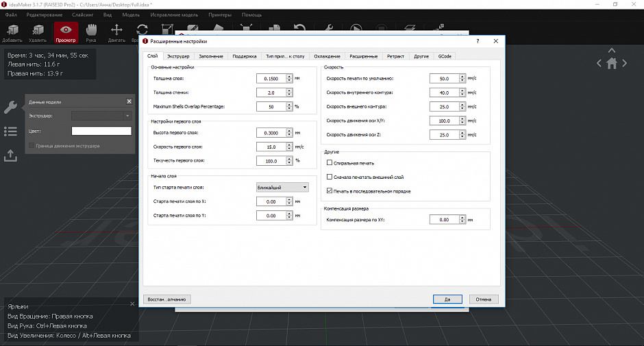The height and width of the screenshot is (346, 644).
Task: Click the up chevron above home icon
Action: coord(612,50)
